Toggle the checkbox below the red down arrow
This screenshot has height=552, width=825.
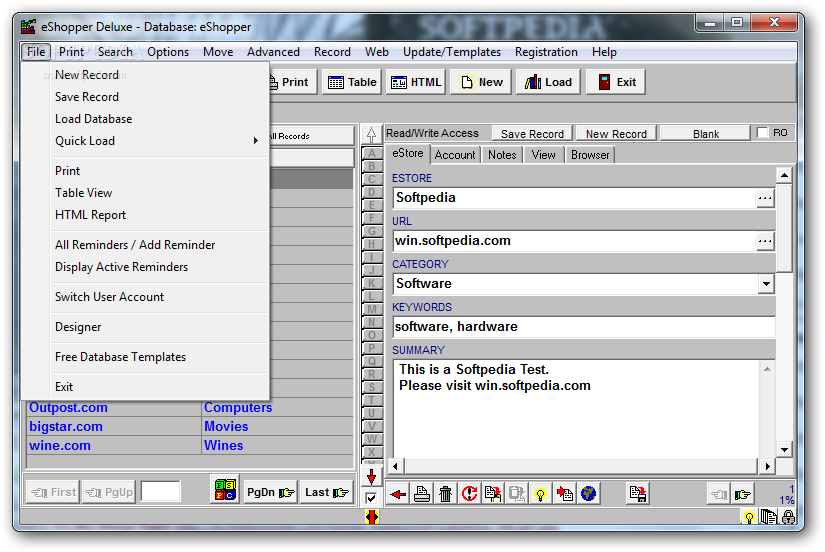pyautogui.click(x=371, y=497)
